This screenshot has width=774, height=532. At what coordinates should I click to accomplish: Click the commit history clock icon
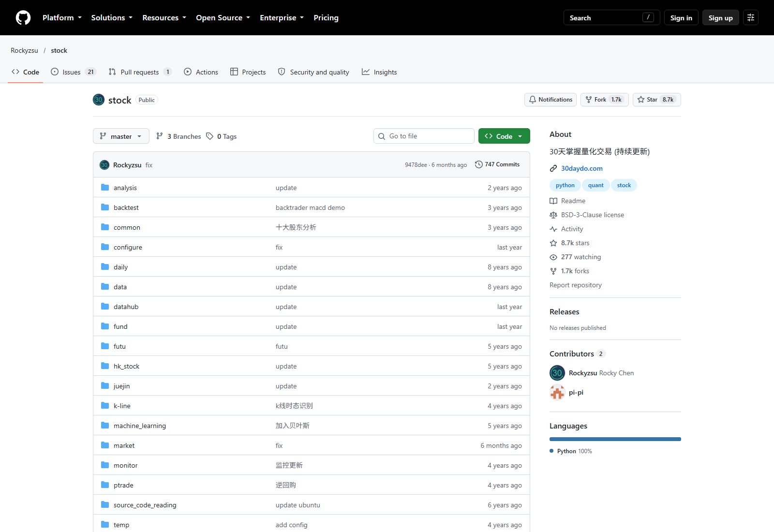tap(478, 164)
